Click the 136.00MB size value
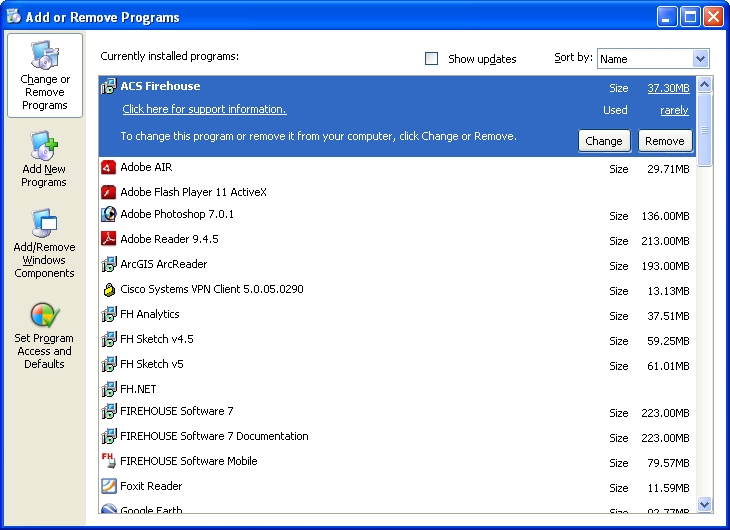Screen dimensions: 730x530 click(665, 216)
